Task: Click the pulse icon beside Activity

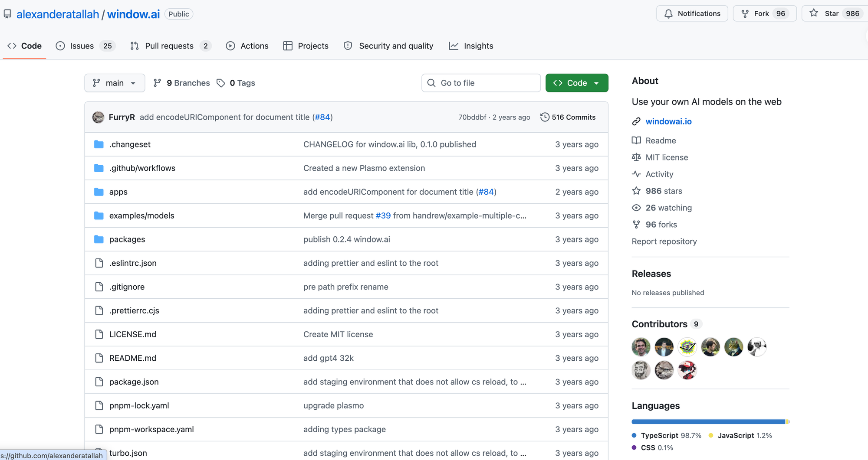Action: [636, 174]
